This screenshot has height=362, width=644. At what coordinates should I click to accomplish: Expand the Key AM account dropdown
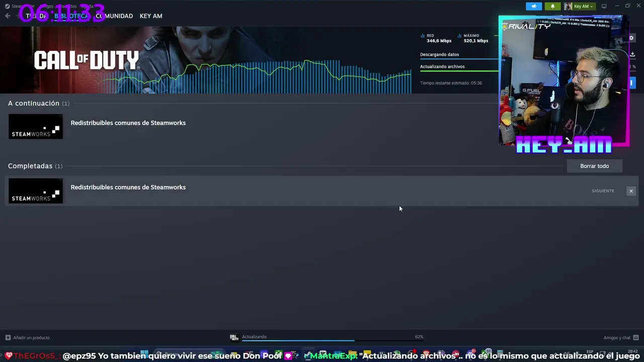pos(583,6)
